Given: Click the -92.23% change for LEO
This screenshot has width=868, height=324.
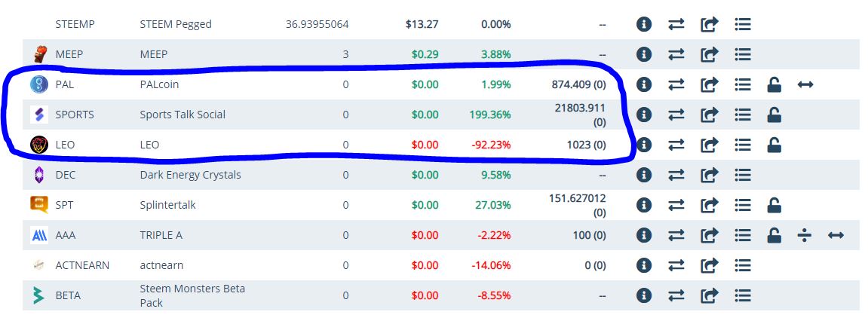Looking at the screenshot, I should point(491,145).
